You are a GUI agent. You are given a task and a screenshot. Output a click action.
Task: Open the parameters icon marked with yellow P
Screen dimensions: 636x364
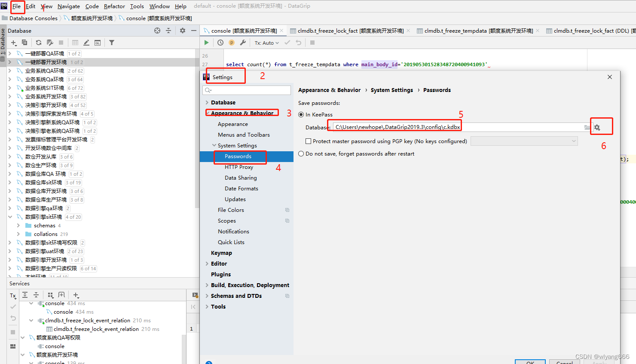231,43
